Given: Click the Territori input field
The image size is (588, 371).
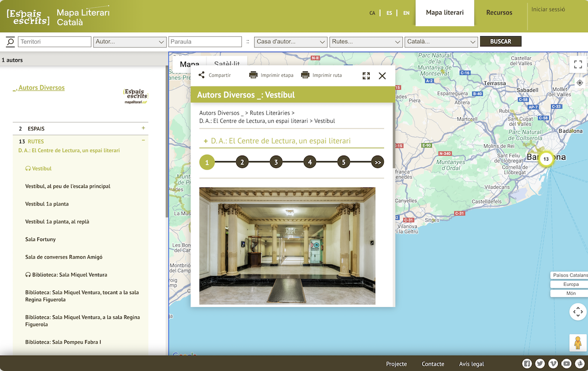Looking at the screenshot, I should (54, 42).
